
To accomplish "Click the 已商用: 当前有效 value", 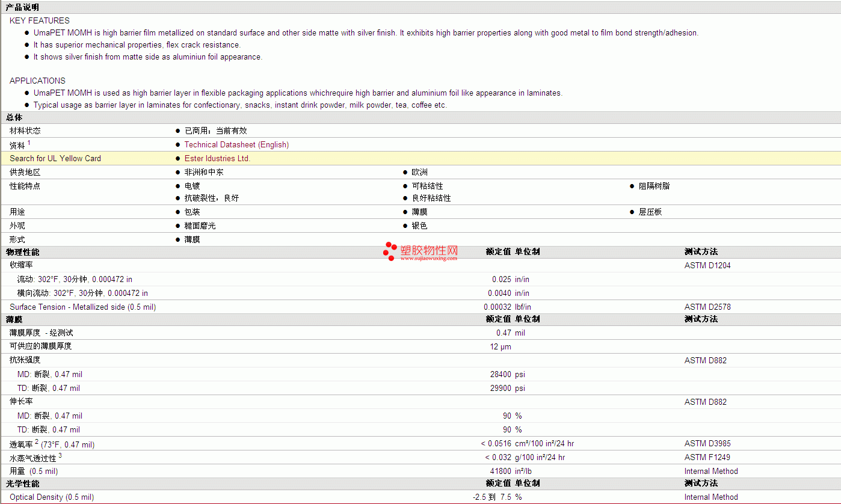I will (x=215, y=131).
